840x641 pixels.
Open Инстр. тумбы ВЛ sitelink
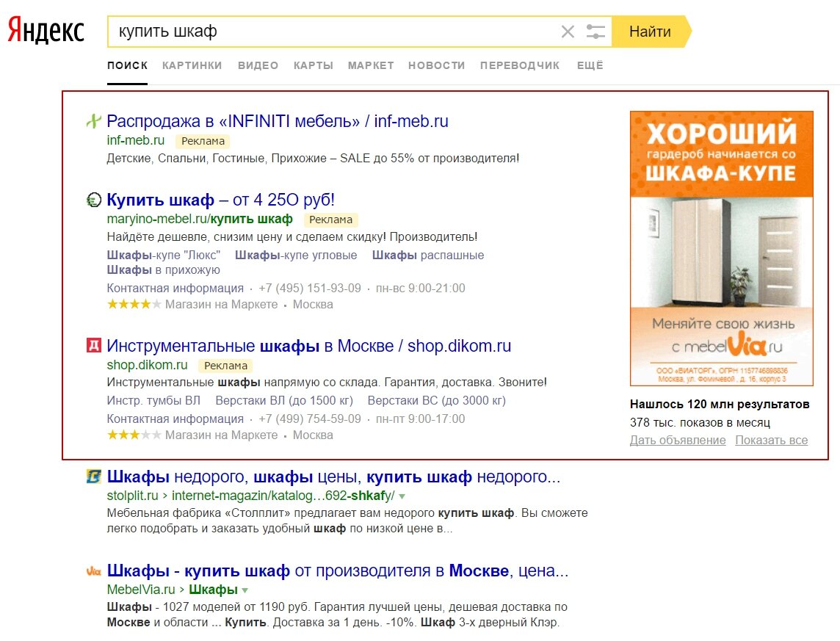click(153, 401)
